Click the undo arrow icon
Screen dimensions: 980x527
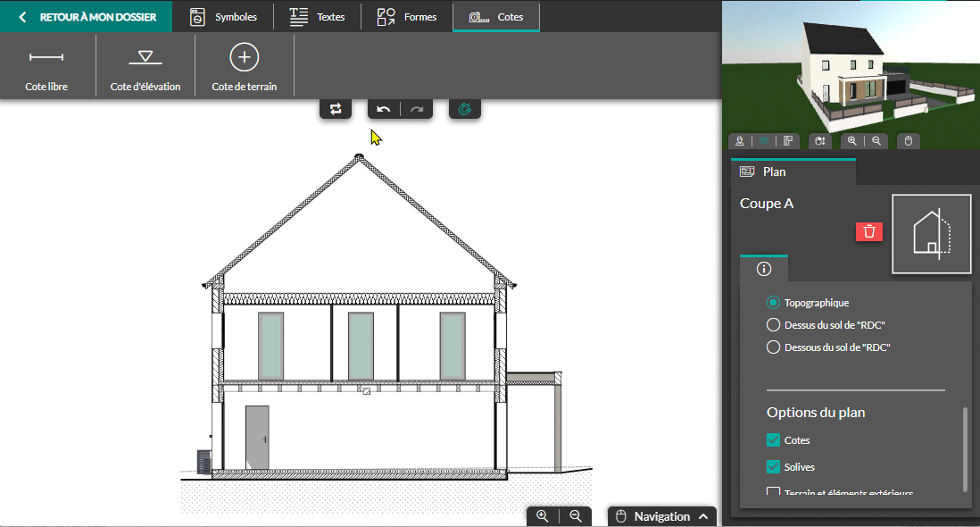tap(384, 109)
